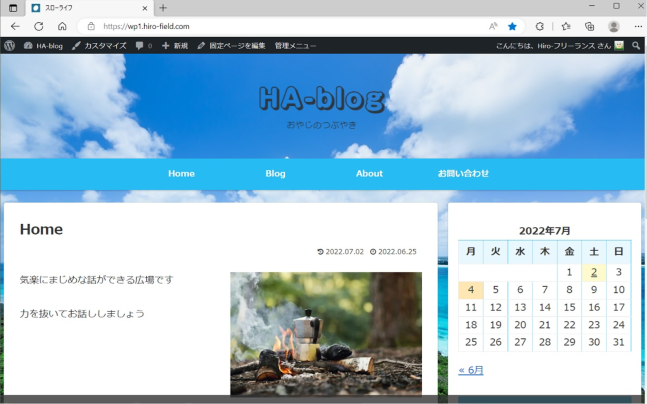Open WordPress logo admin menu
Image resolution: width=647 pixels, height=404 pixels.
[x=9, y=46]
